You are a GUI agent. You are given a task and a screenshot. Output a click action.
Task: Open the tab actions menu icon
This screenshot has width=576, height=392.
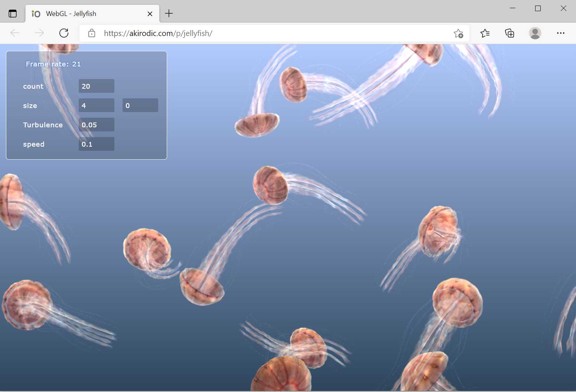[13, 14]
